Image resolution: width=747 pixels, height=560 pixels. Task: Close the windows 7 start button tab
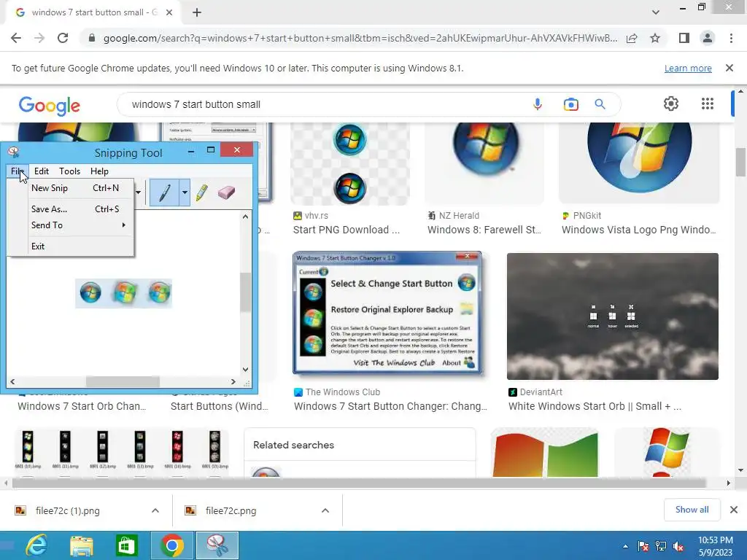tap(169, 12)
